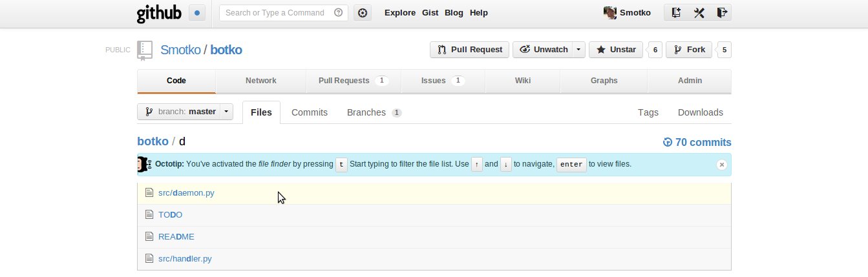Click the Pull Request button

(x=469, y=50)
